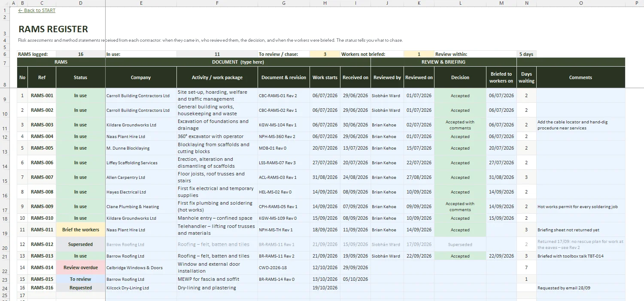Select MEWP for fascia and soffit cell
Viewport: 644px width, 301px height.
click(x=217, y=279)
